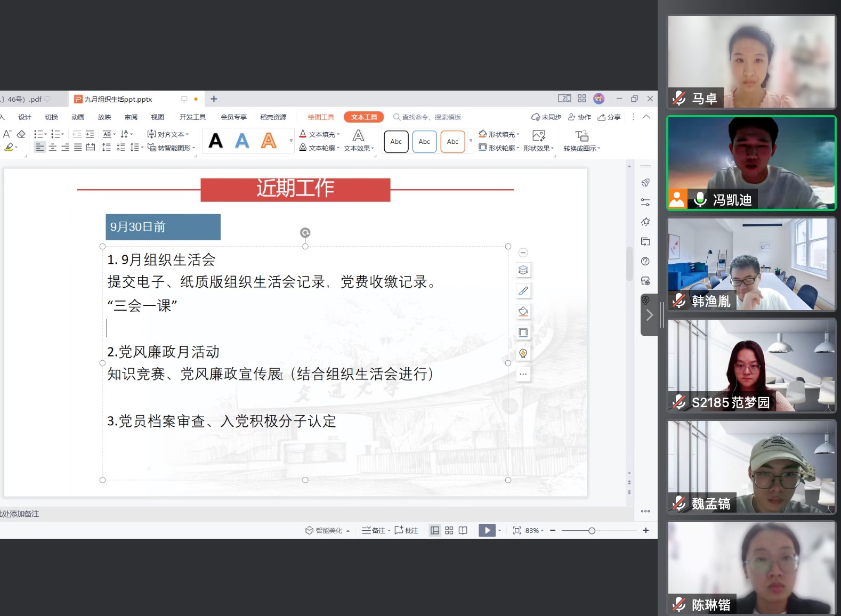The width and height of the screenshot is (841, 616).
Task: Click the fit-slide-to-window icon
Action: click(516, 530)
